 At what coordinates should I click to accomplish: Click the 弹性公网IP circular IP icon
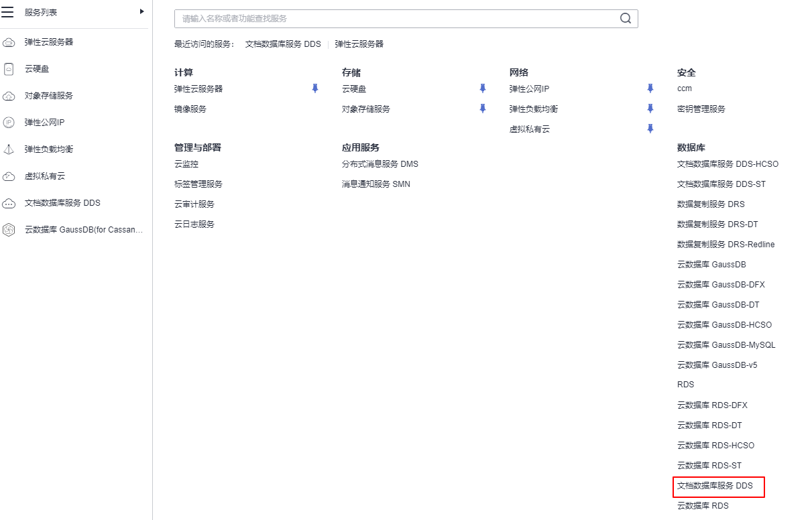[8, 122]
